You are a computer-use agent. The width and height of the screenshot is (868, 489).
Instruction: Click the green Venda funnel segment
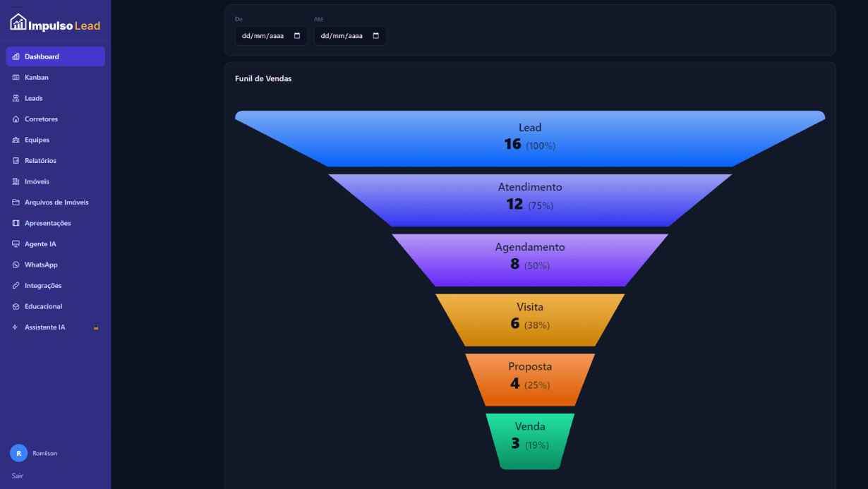530,441
